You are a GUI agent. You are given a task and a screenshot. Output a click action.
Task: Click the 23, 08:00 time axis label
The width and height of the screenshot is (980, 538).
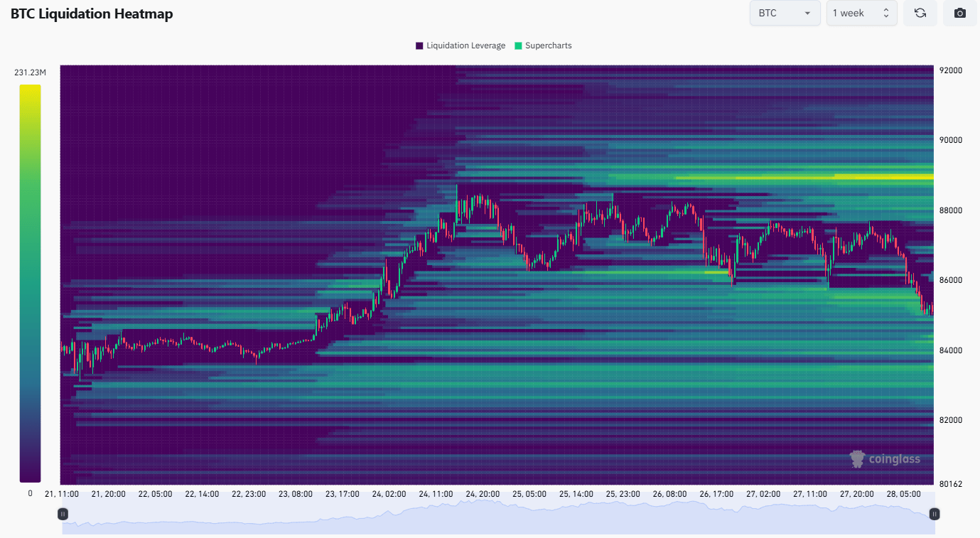(296, 494)
